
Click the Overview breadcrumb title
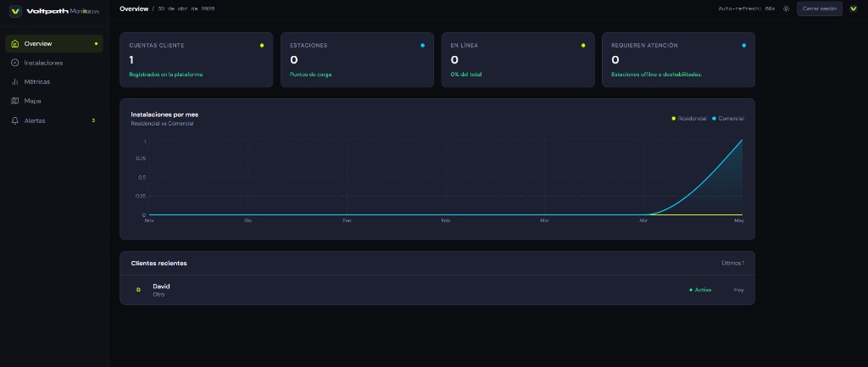pyautogui.click(x=134, y=8)
